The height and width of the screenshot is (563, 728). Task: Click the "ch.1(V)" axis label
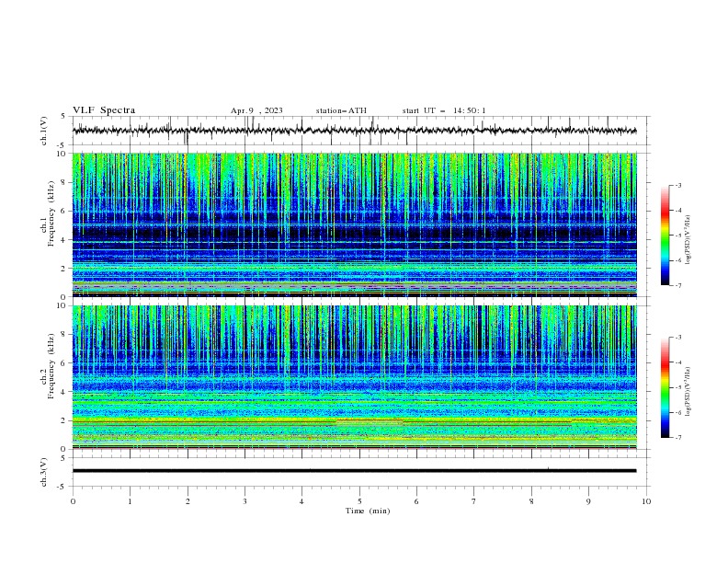click(x=44, y=131)
